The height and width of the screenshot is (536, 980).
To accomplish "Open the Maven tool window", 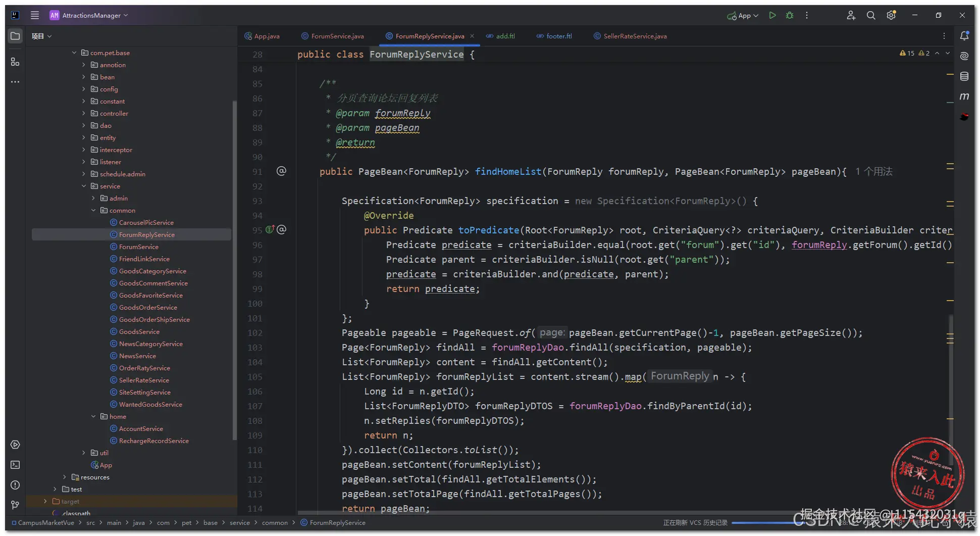I will point(964,96).
